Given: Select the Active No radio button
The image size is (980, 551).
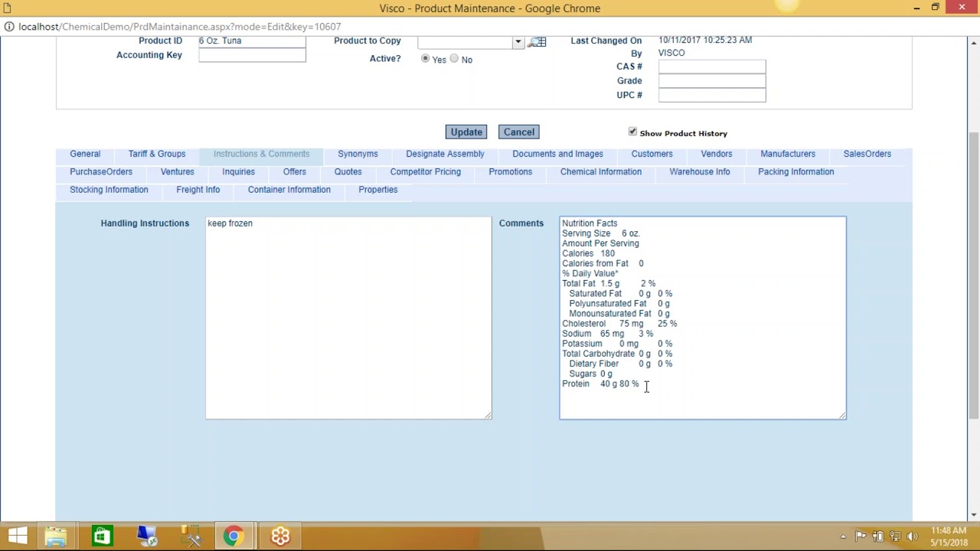Looking at the screenshot, I should pyautogui.click(x=454, y=59).
